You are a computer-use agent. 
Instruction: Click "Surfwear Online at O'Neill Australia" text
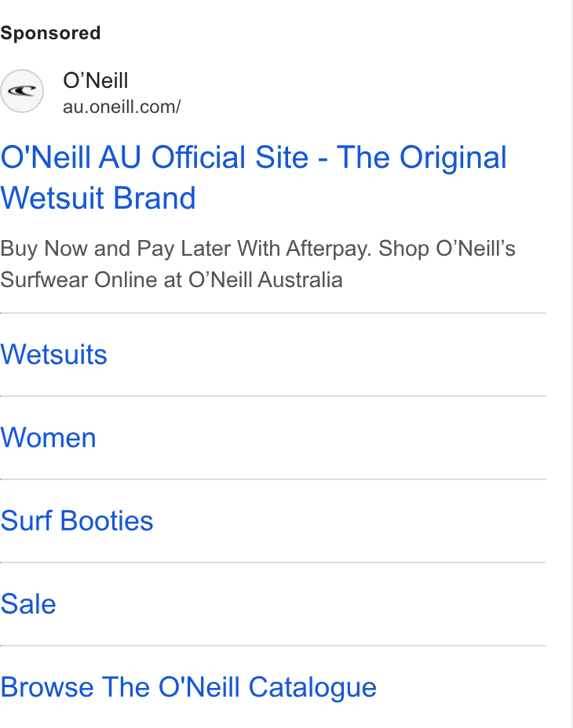point(171,280)
